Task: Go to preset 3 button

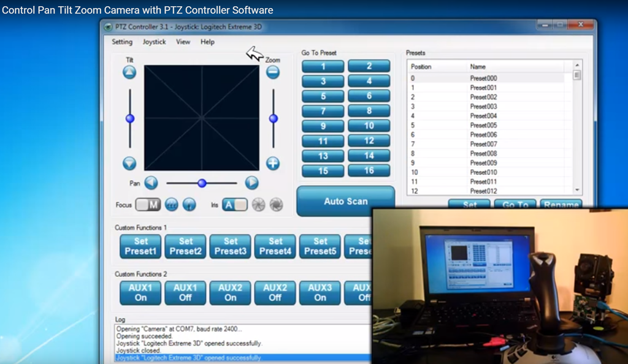Action: pyautogui.click(x=323, y=82)
